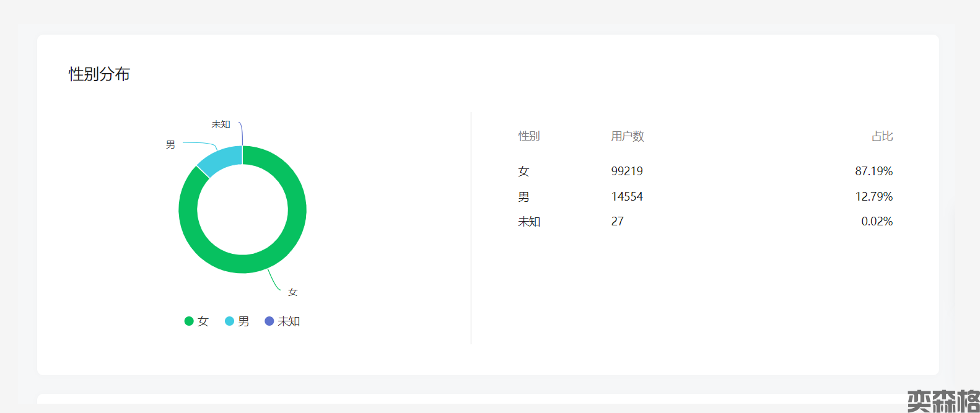The height and width of the screenshot is (413, 980).
Task: Click the 性别 column header
Action: (x=529, y=136)
